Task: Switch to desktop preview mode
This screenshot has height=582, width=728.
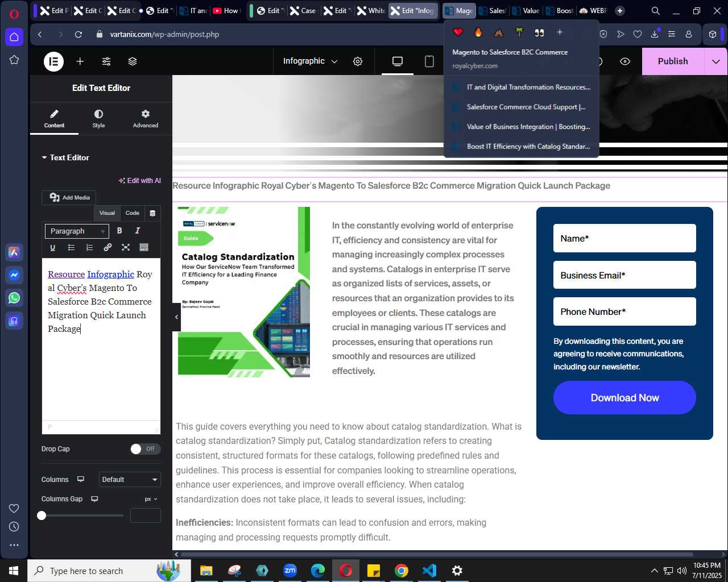Action: 398,61
